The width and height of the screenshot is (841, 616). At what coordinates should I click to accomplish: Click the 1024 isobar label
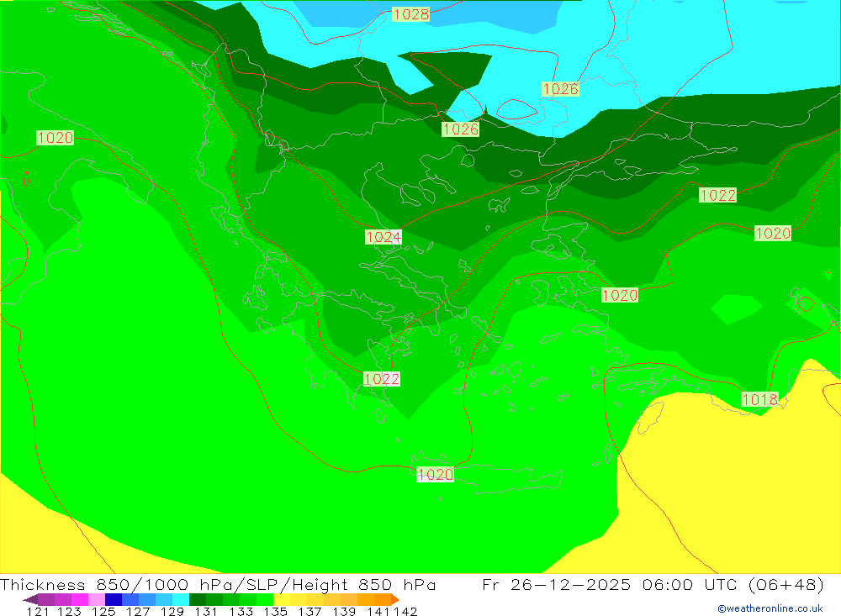coord(383,237)
